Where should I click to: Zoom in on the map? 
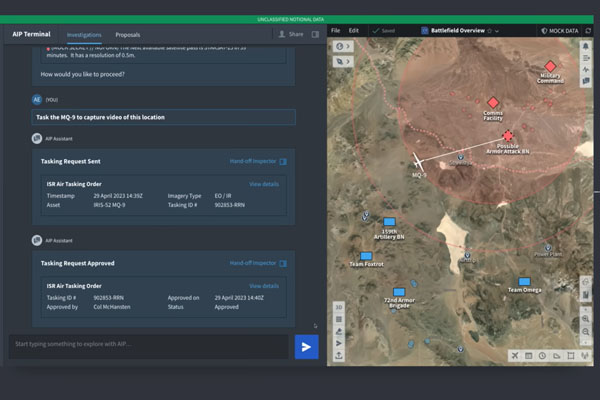click(585, 319)
